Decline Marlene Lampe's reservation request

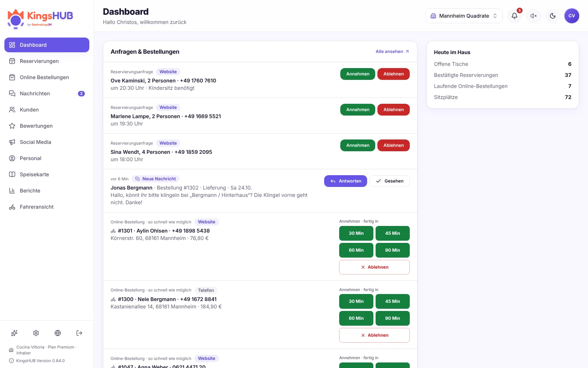(394, 110)
